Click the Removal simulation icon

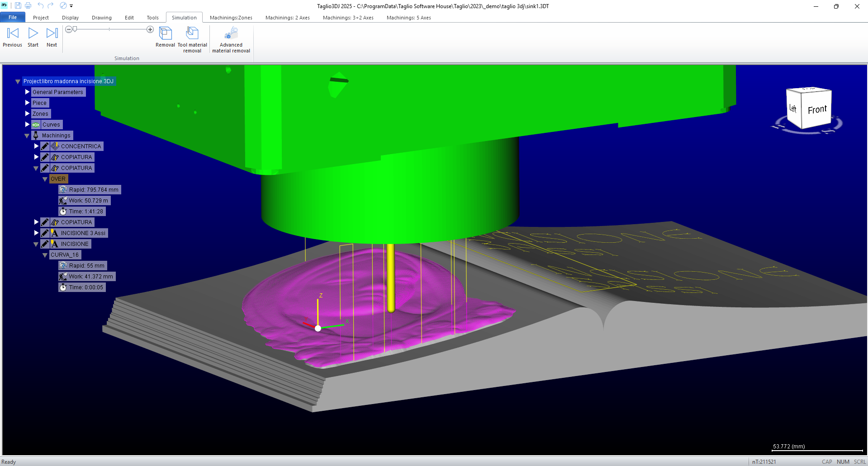click(x=165, y=34)
